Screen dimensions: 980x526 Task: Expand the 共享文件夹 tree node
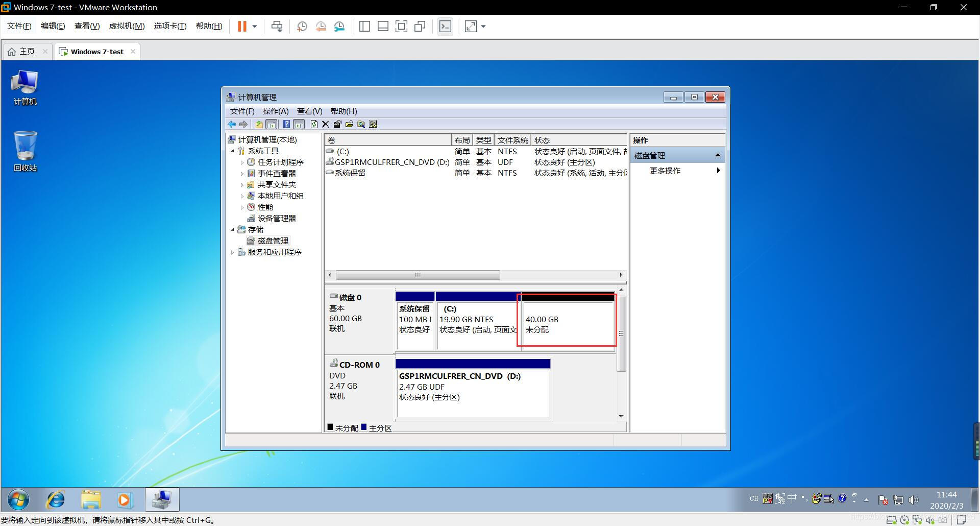242,185
